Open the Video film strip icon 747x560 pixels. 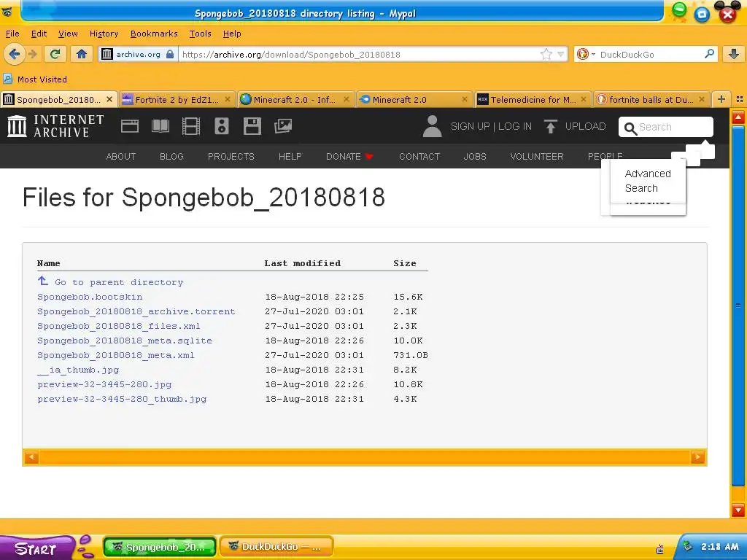click(x=190, y=126)
